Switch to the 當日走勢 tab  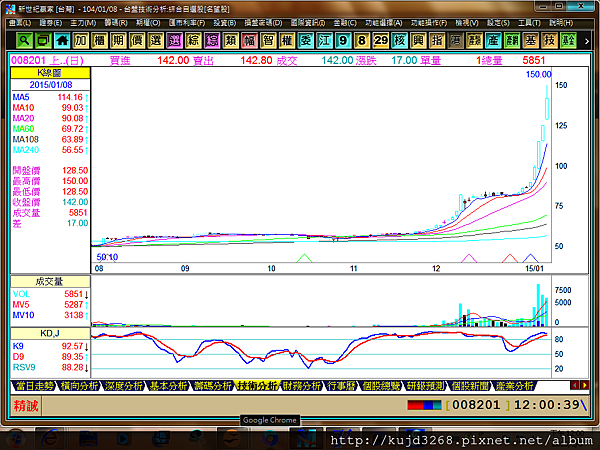point(34,386)
